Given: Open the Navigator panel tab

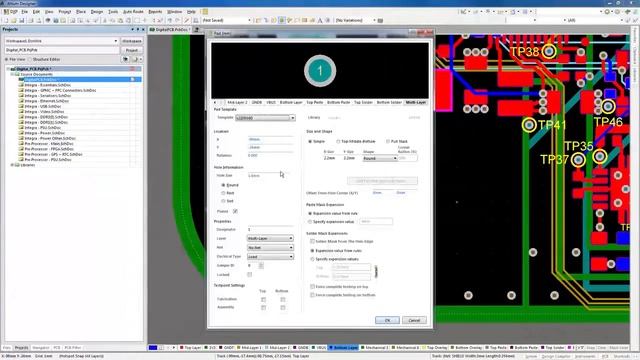Looking at the screenshot, I should [x=40, y=348].
